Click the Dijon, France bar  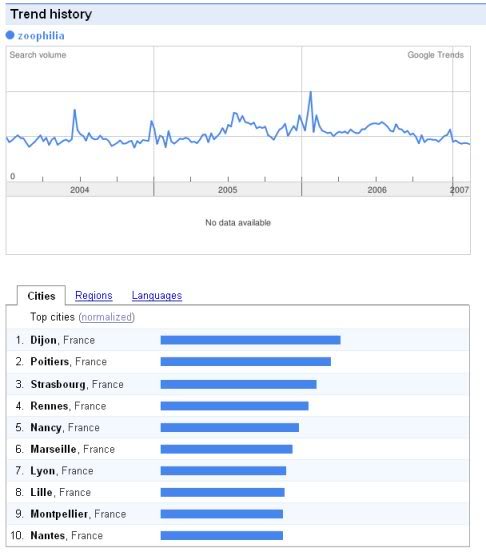[250, 340]
